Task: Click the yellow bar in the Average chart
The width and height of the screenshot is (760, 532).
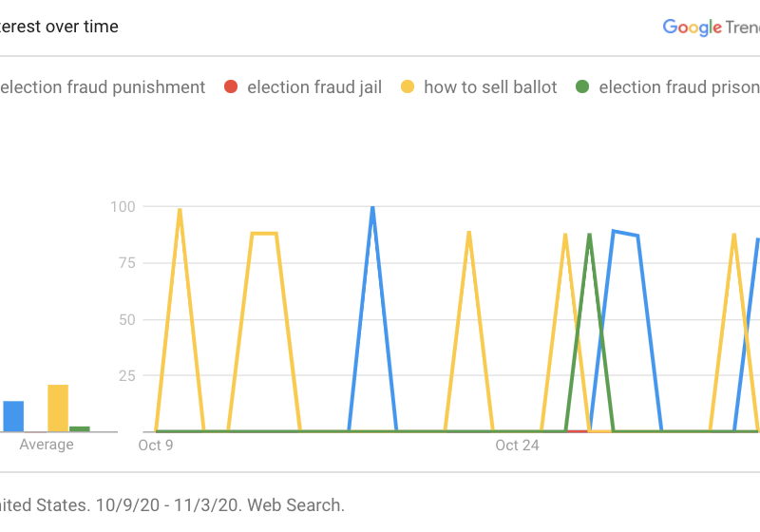Action: click(x=58, y=408)
